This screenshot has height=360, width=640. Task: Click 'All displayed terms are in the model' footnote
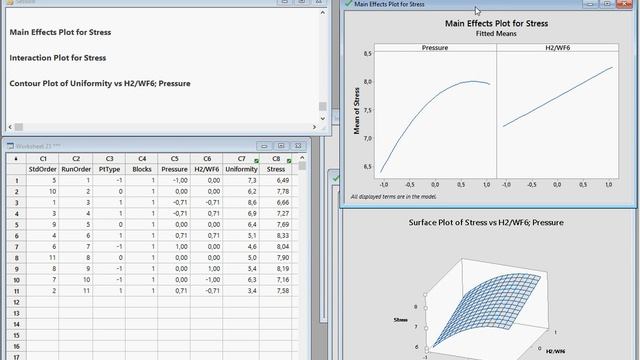click(x=393, y=197)
